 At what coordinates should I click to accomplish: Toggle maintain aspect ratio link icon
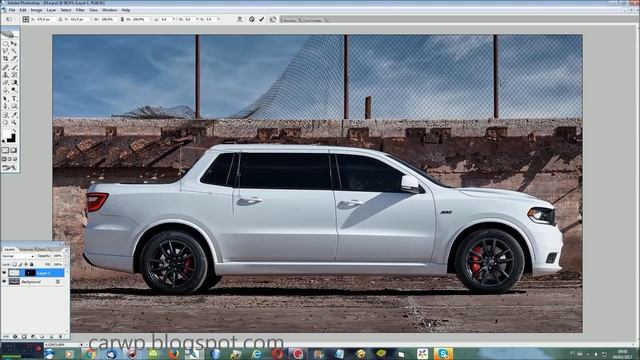coord(122,19)
